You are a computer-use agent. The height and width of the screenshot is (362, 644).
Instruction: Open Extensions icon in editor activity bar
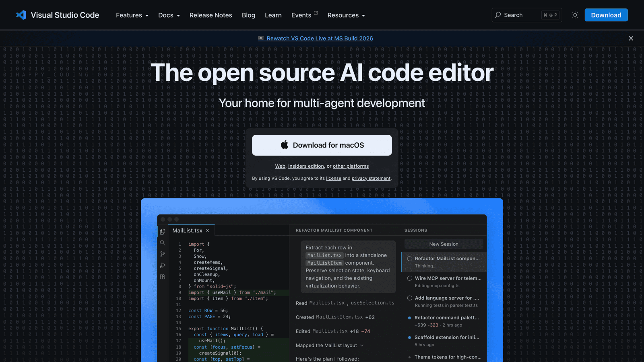pos(163,277)
